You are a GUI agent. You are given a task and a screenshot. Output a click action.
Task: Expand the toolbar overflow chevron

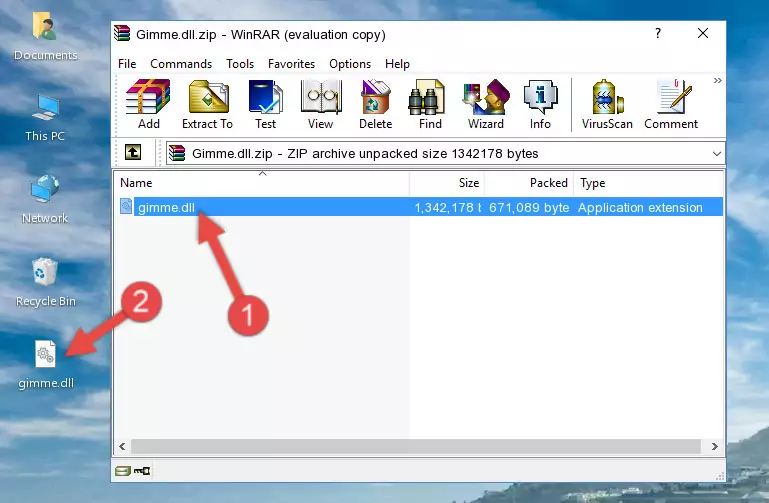tap(718, 80)
